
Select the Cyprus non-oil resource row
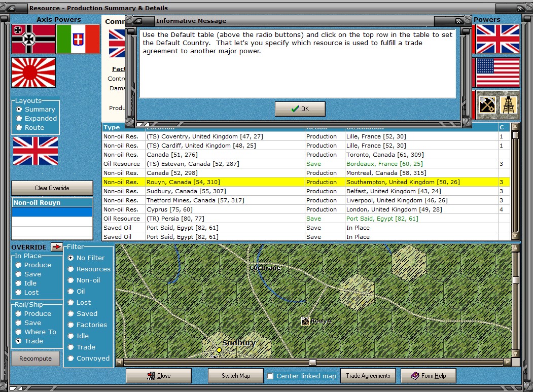(x=306, y=210)
